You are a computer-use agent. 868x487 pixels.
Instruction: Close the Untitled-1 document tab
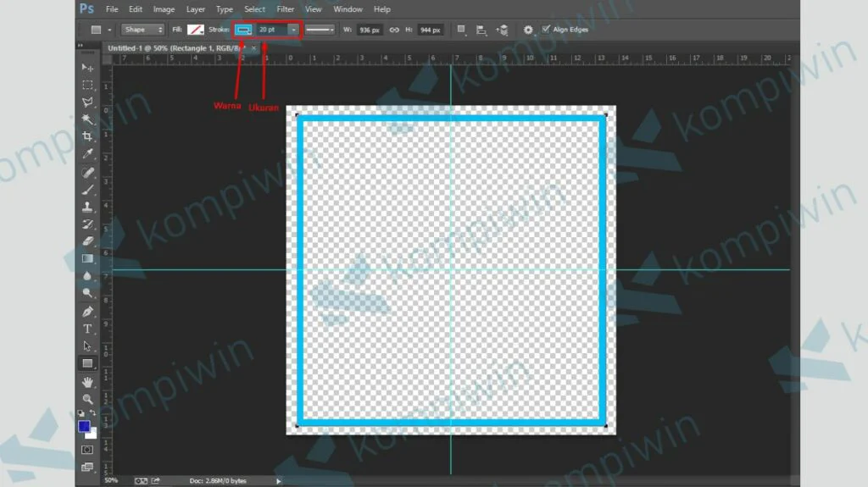click(x=253, y=48)
